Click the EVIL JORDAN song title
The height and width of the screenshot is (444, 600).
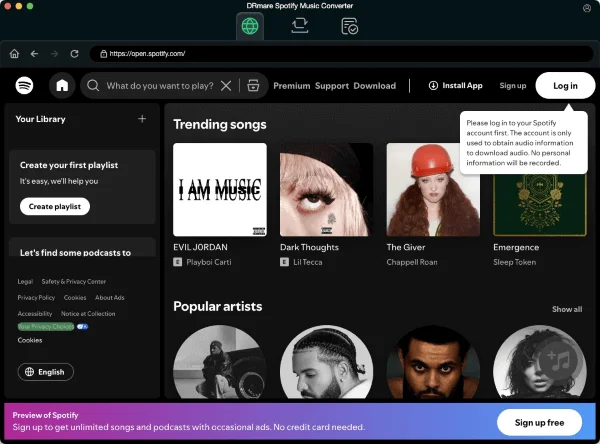tap(200, 247)
